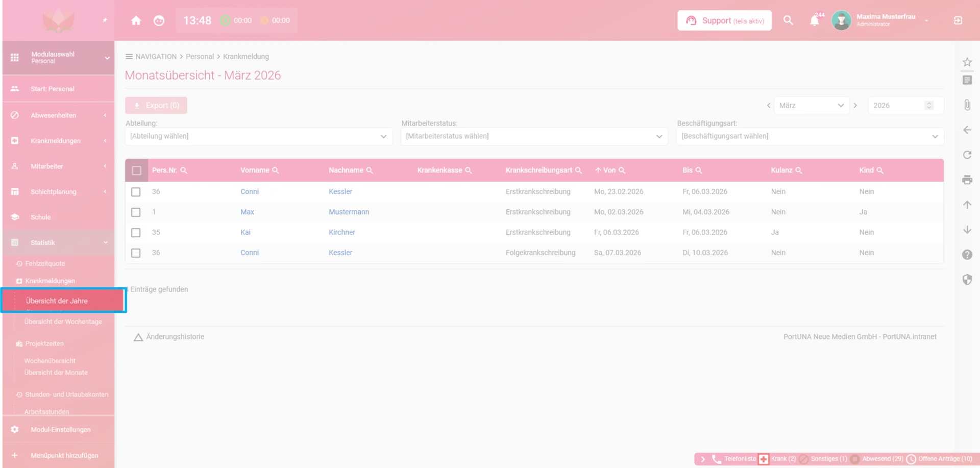This screenshot has width=980, height=468.
Task: Go to next month arrow
Action: coord(855,106)
